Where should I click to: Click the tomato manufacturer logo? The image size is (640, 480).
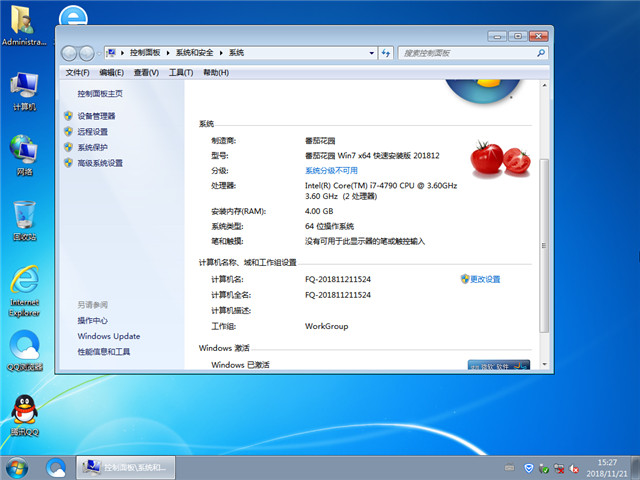coord(500,159)
